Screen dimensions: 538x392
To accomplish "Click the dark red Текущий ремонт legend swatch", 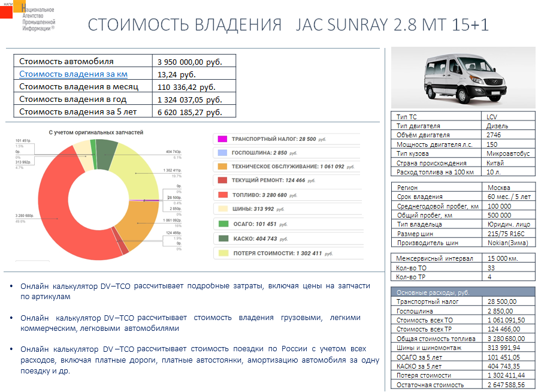I will pos(222,180).
